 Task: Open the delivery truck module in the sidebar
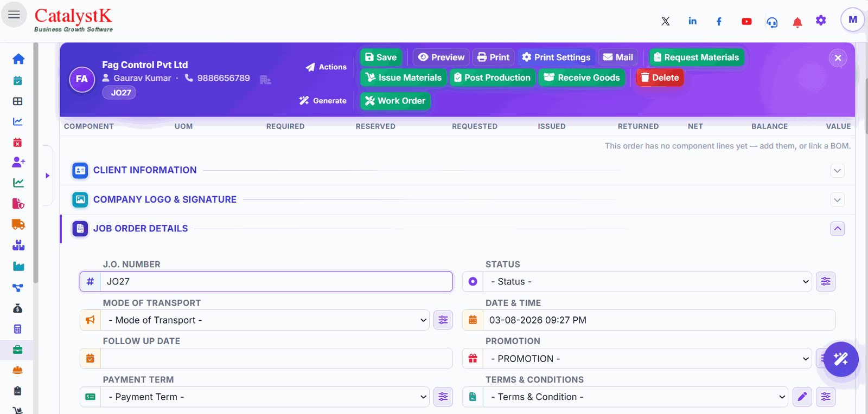tap(18, 224)
